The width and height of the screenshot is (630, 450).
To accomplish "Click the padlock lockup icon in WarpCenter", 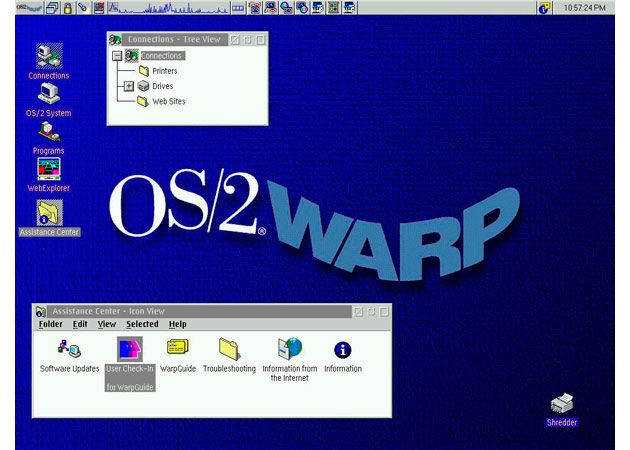I will click(67, 8).
